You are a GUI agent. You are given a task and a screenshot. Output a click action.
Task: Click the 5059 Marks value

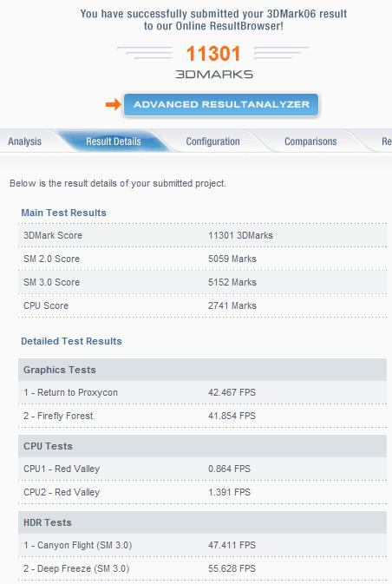[232, 259]
